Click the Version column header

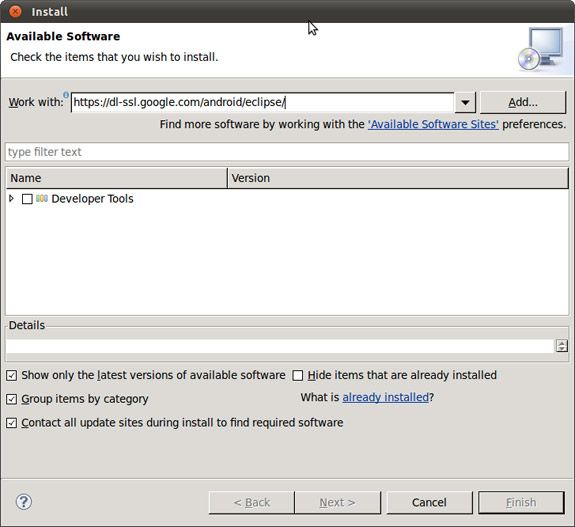398,178
